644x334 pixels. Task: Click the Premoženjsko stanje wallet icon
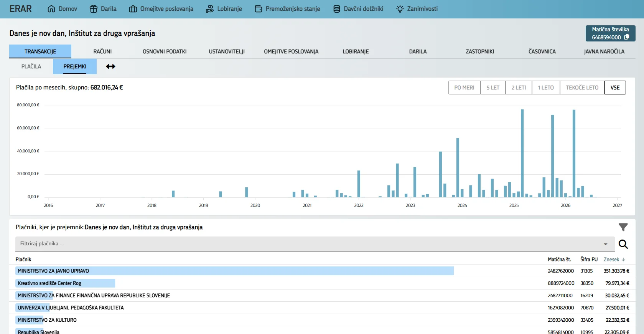click(x=259, y=9)
